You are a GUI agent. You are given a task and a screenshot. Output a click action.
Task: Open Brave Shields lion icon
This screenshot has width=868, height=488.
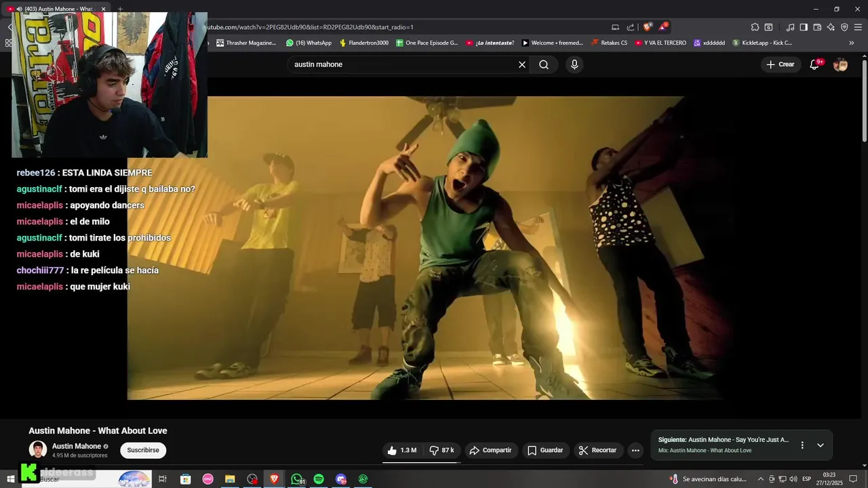[x=648, y=27]
